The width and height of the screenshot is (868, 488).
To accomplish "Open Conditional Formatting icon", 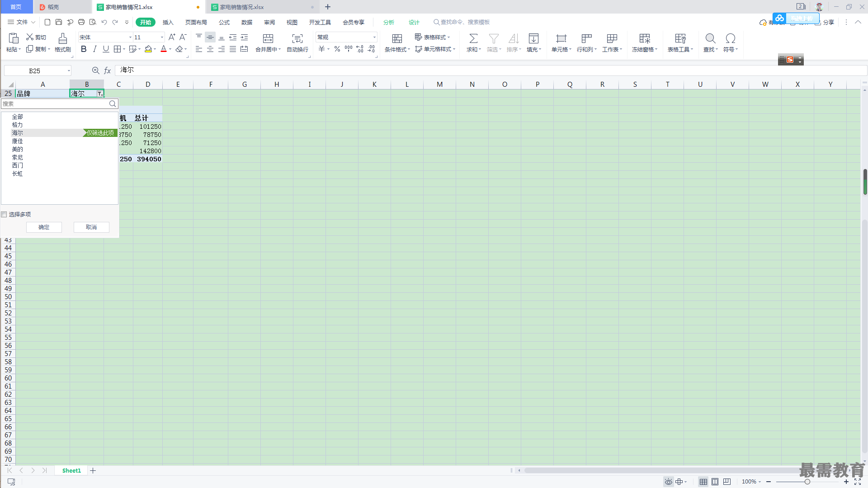I will 397,39.
